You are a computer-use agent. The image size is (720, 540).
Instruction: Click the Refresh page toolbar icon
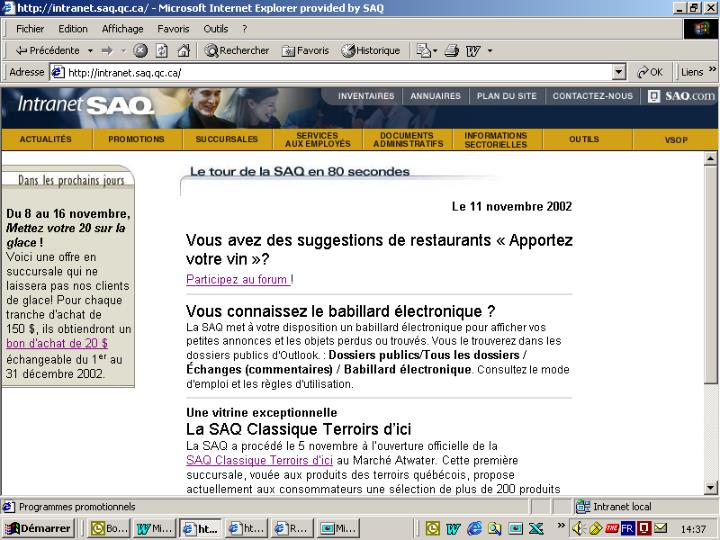click(162, 51)
